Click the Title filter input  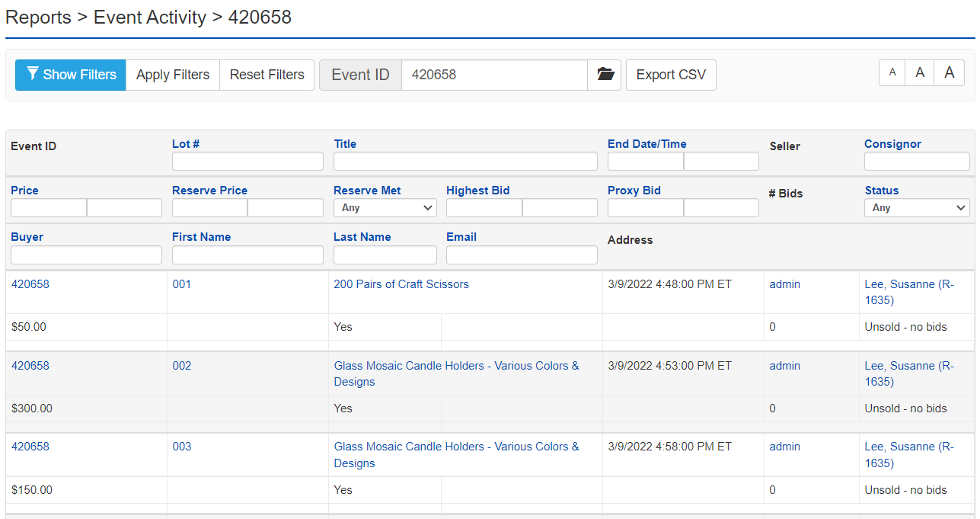click(x=465, y=161)
